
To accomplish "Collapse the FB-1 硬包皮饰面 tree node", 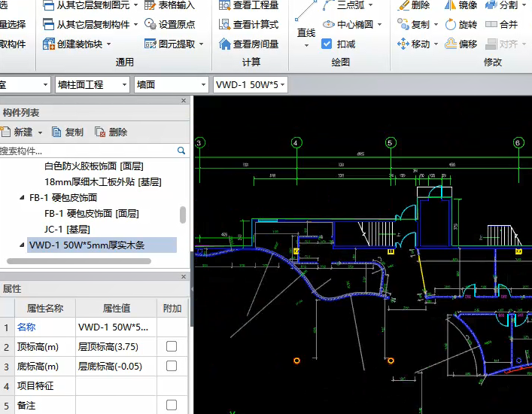I will tap(22, 197).
